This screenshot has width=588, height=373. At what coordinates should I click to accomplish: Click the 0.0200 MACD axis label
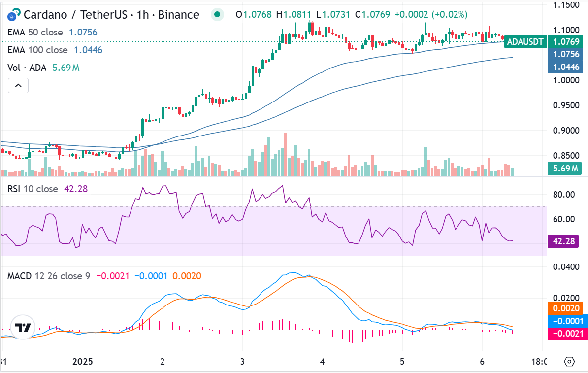coord(566,298)
